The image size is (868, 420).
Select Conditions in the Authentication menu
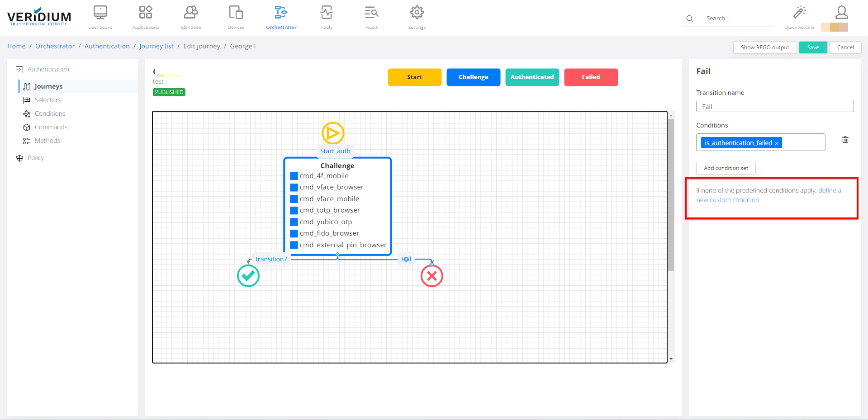(50, 113)
